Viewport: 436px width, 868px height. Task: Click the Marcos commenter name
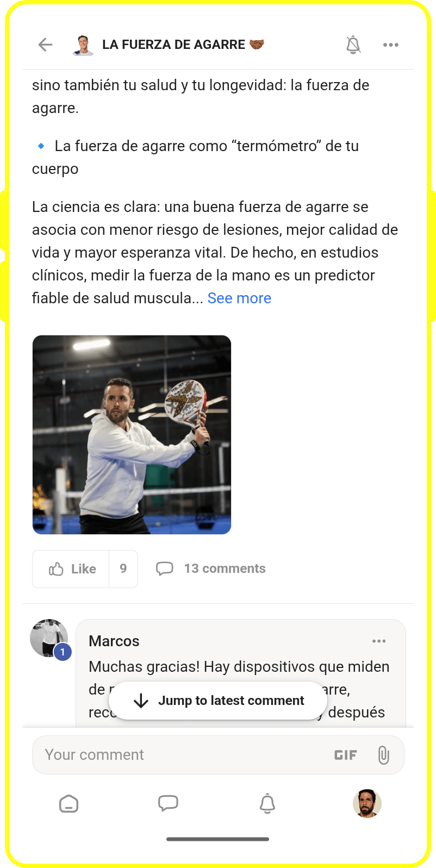[x=114, y=641]
